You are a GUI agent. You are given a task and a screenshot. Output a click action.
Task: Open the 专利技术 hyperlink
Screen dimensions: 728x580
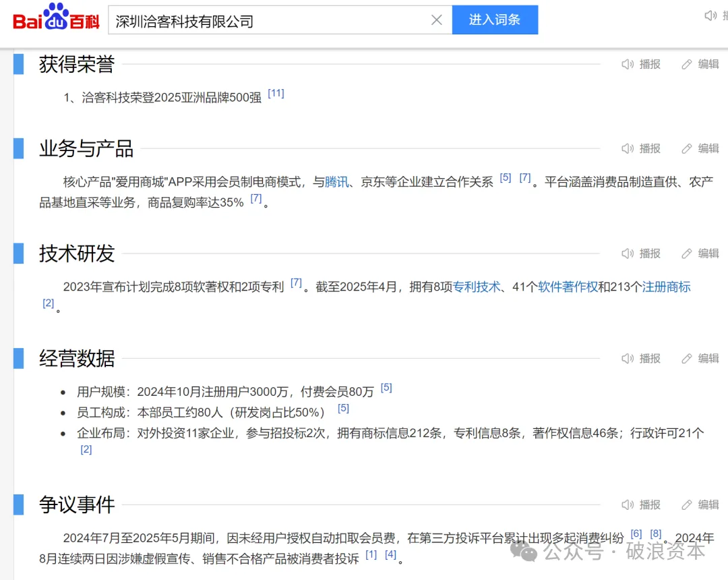[x=477, y=287]
